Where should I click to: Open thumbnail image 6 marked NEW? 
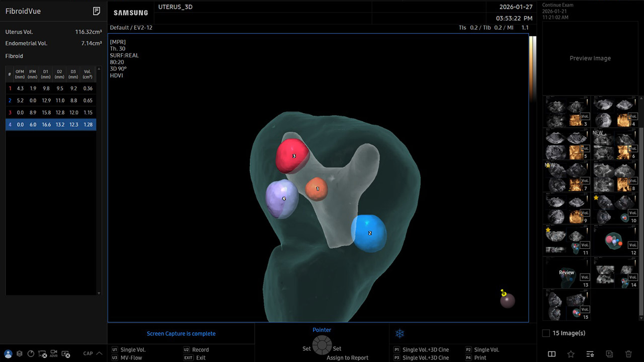tap(615, 144)
